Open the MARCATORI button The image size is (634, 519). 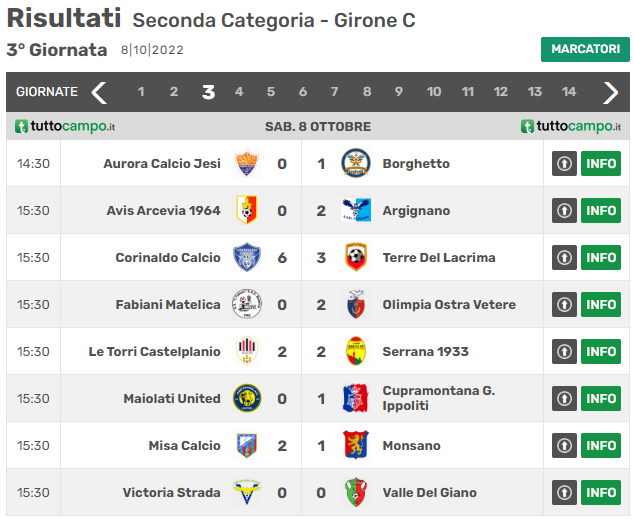coord(585,49)
